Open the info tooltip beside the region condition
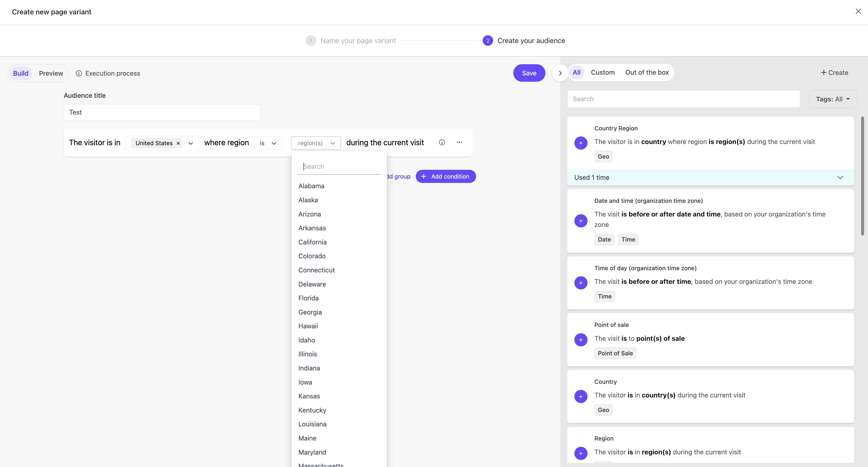Image resolution: width=868 pixels, height=467 pixels. pos(442,142)
